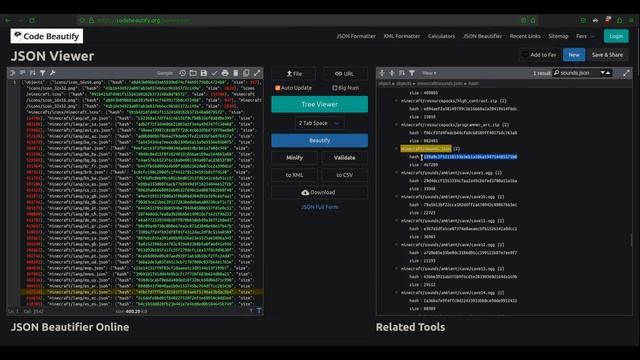Open the 2 Tab Space dropdown
This screenshot has width=640, height=360.
(319, 123)
